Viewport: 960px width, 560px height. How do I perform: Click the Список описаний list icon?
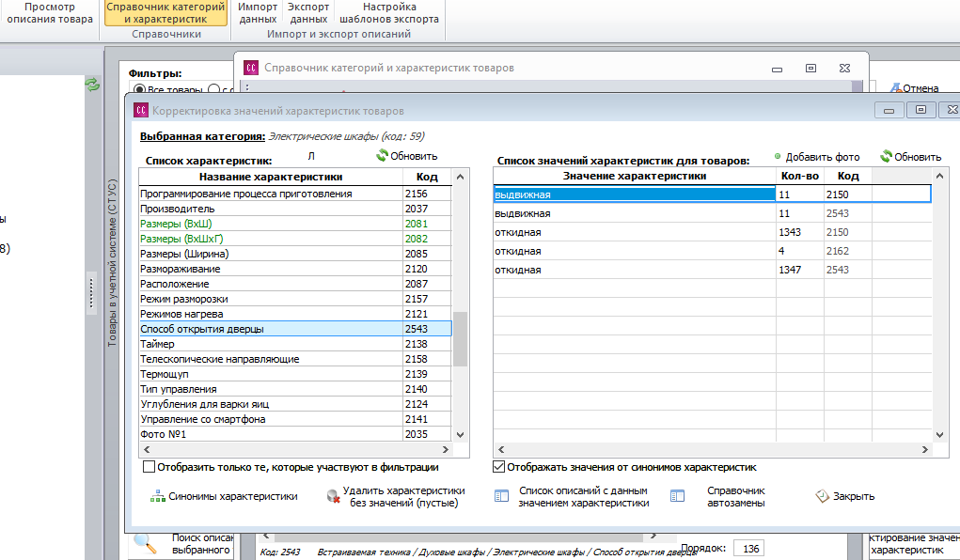click(x=501, y=496)
